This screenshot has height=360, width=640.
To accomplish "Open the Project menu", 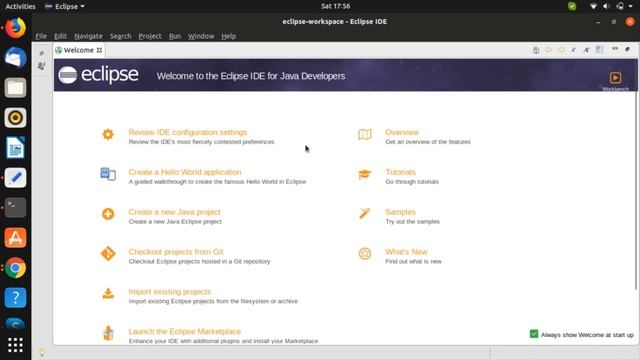I will 150,36.
